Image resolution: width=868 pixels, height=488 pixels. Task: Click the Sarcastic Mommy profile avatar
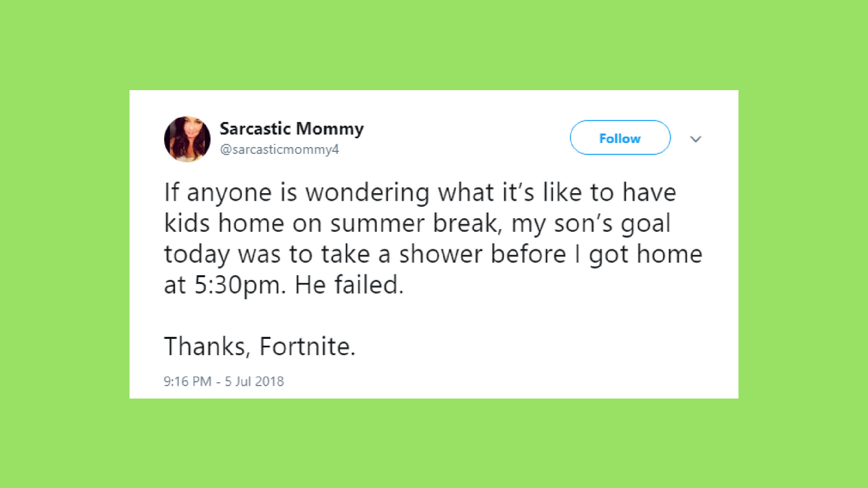[x=187, y=139]
